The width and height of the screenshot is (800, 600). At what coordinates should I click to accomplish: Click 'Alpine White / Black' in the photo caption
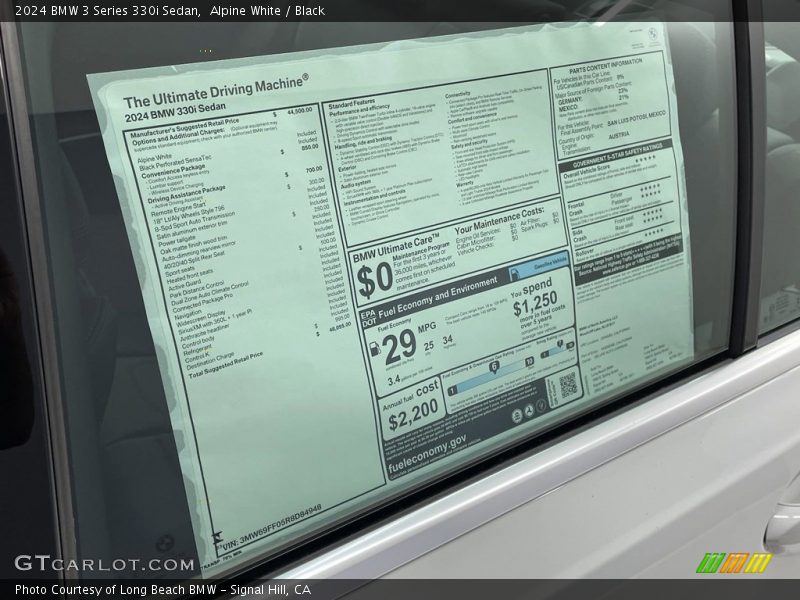[267, 11]
